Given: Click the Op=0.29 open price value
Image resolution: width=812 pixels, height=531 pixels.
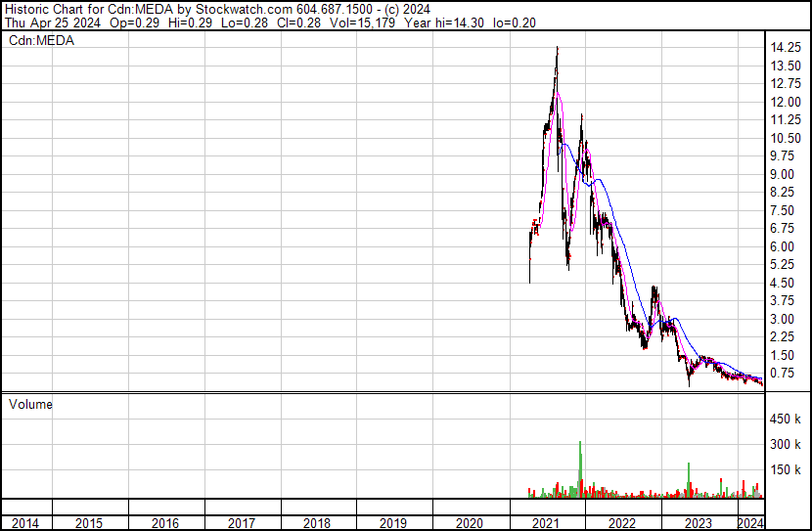Looking at the screenshot, I should click(x=135, y=22).
